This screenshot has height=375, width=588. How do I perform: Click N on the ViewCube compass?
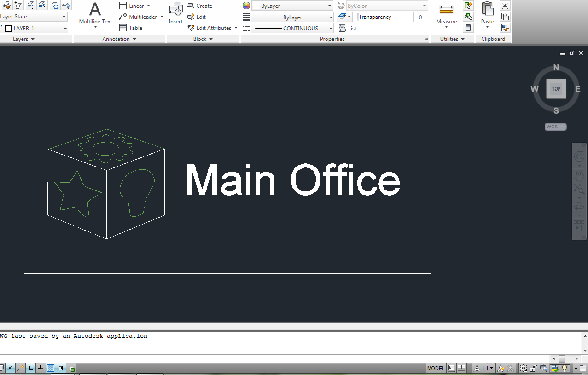point(556,68)
